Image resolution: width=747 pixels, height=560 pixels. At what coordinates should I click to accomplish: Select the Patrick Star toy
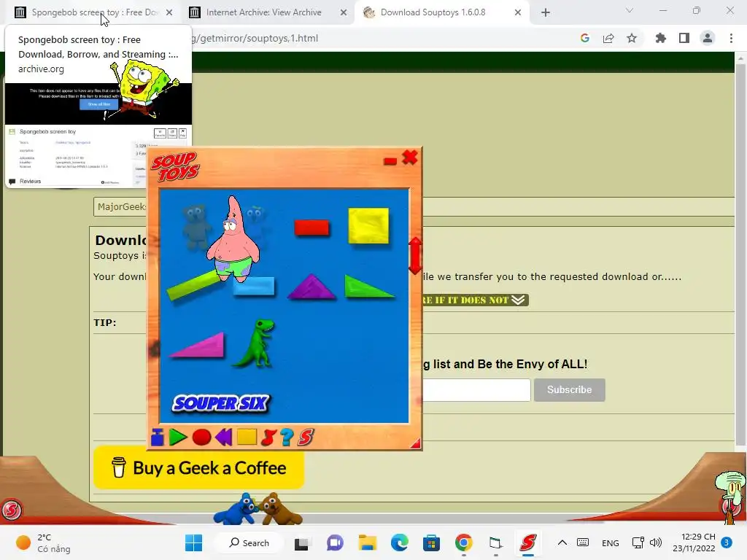click(233, 238)
